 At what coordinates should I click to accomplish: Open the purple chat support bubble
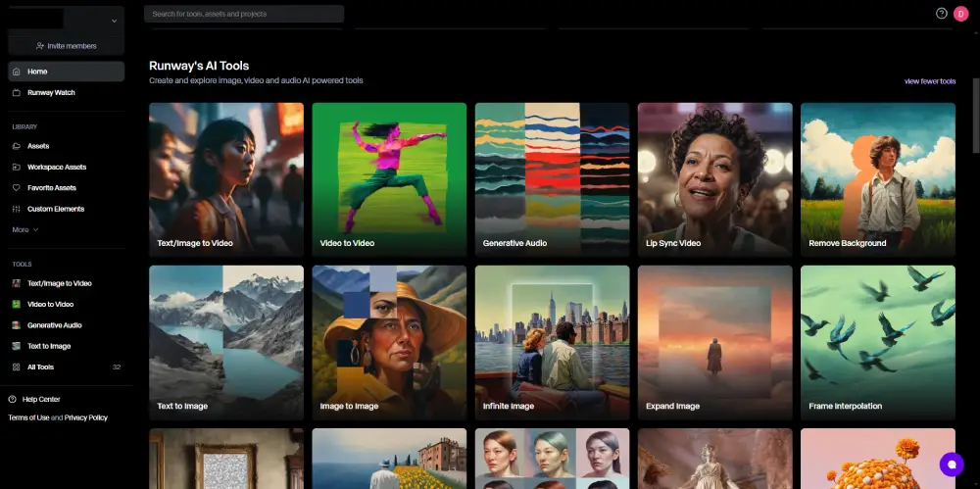(951, 464)
